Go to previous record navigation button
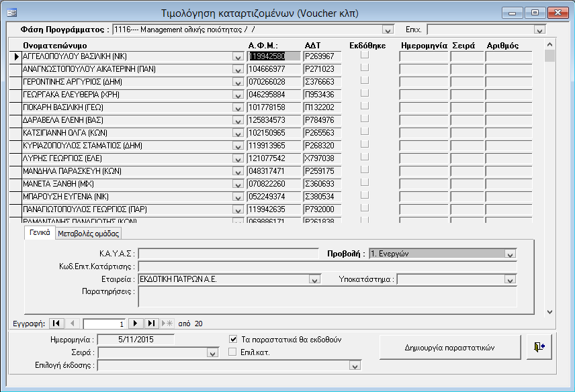Image resolution: width=575 pixels, height=392 pixels. pyautogui.click(x=73, y=324)
